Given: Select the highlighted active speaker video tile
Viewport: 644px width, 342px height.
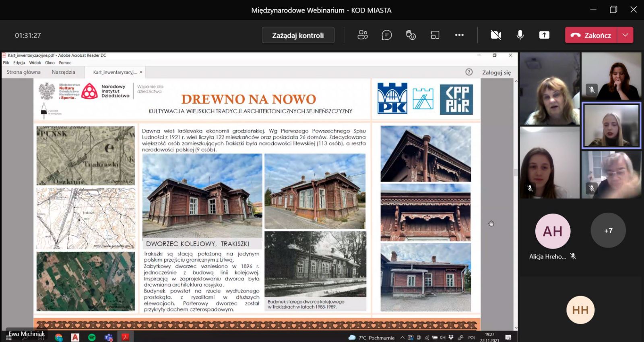Looking at the screenshot, I should point(611,126).
